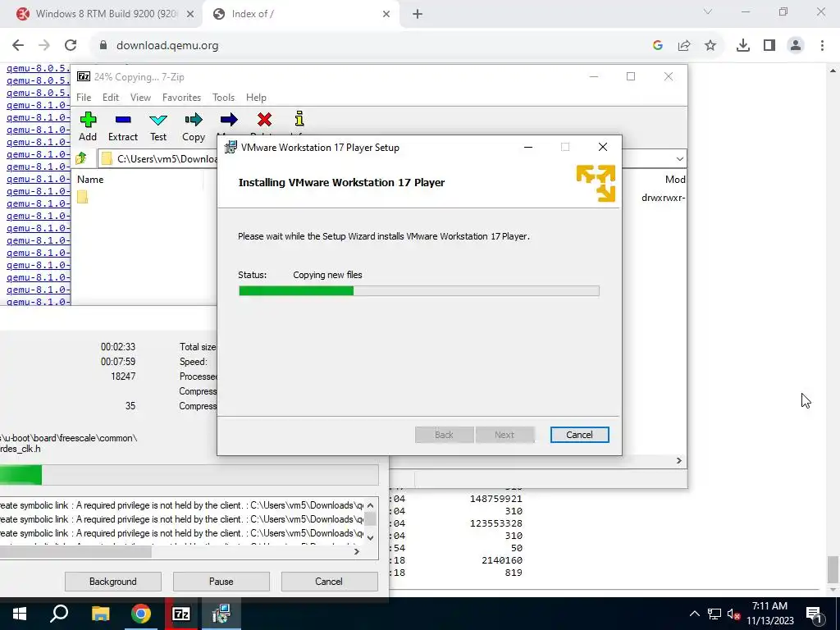This screenshot has width=840, height=630.
Task: Click the Name column header in 7-Zip
Action: click(90, 180)
